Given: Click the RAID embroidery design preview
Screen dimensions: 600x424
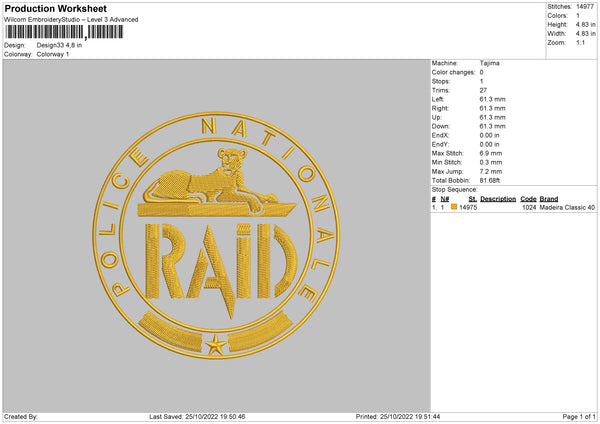Looking at the screenshot, I should [x=216, y=235].
